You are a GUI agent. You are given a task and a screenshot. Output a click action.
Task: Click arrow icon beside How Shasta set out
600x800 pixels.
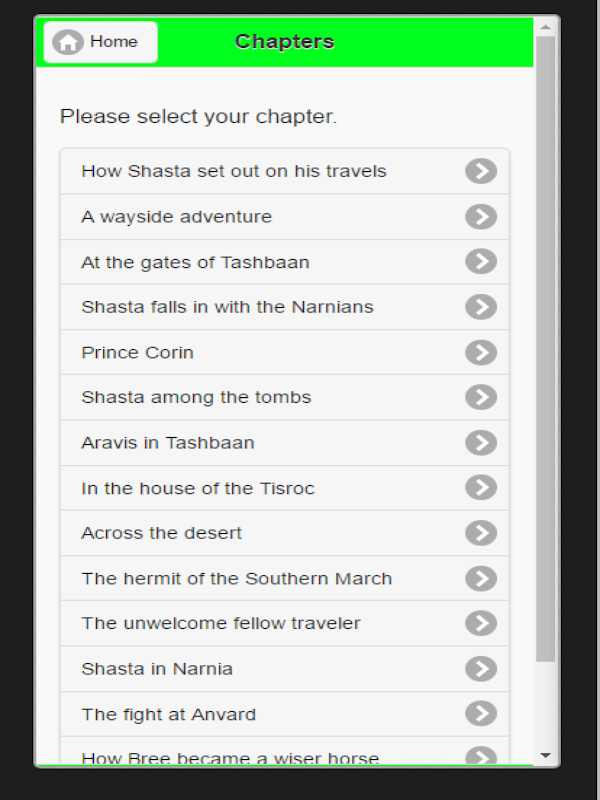(x=481, y=171)
